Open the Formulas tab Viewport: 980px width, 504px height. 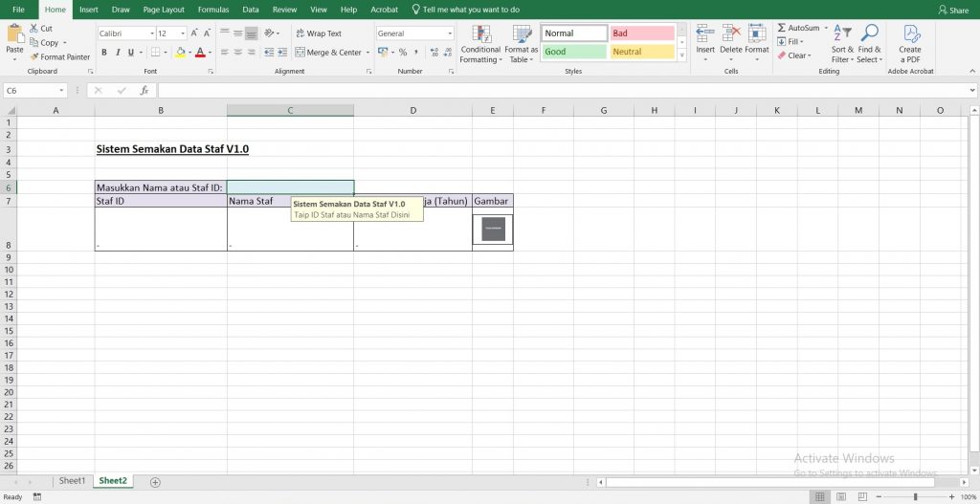[x=213, y=10]
